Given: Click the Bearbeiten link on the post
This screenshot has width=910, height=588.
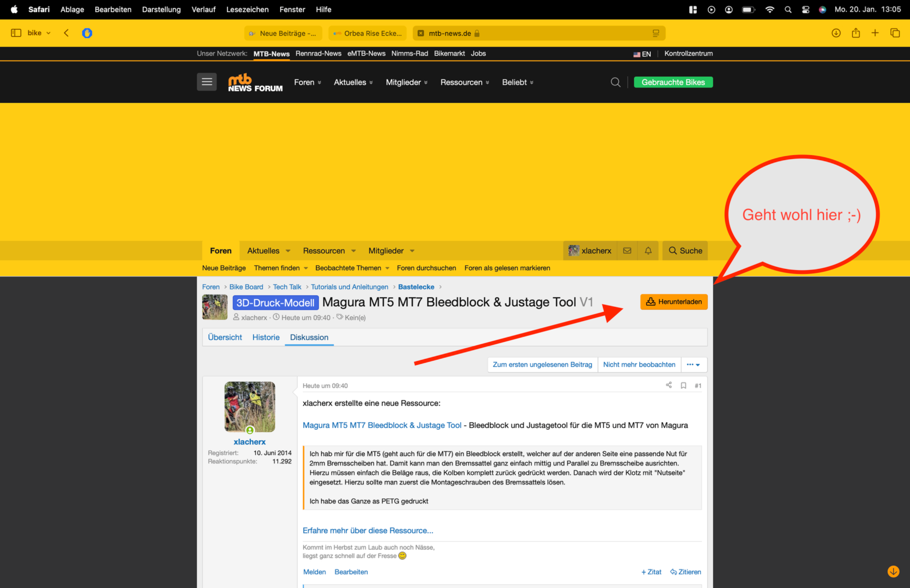Looking at the screenshot, I should click(x=351, y=572).
